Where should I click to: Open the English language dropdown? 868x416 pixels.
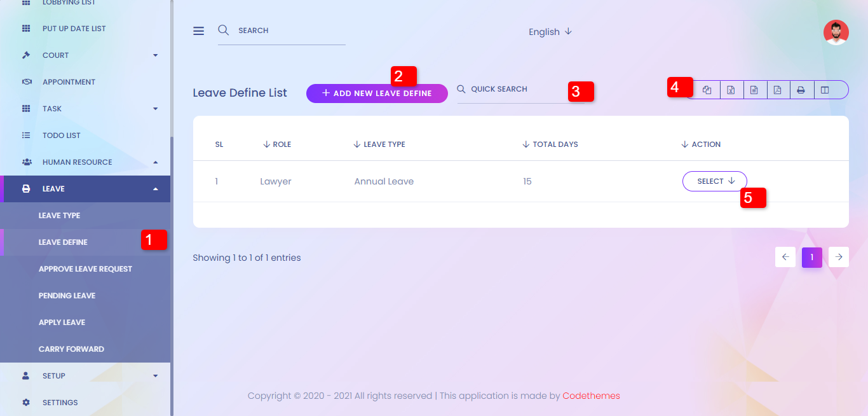(x=550, y=32)
